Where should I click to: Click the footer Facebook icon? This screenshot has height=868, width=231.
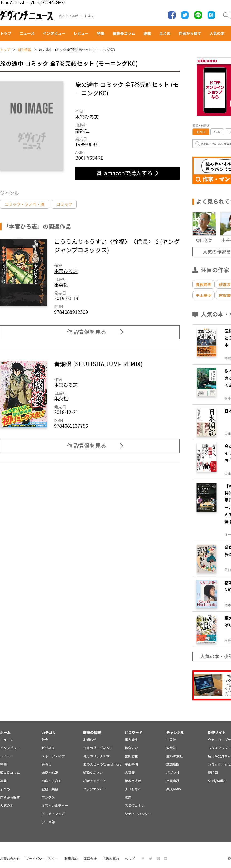pyautogui.click(x=143, y=858)
